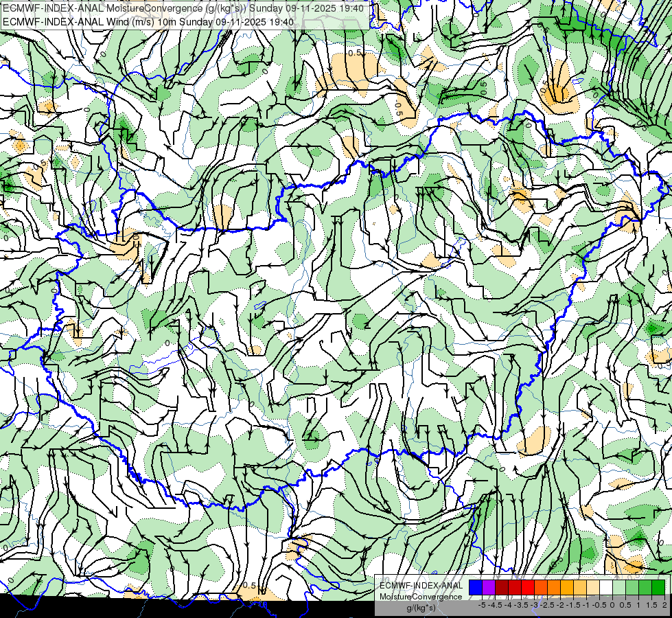Click the bright red swatch between -3.5 and -3

point(528,587)
